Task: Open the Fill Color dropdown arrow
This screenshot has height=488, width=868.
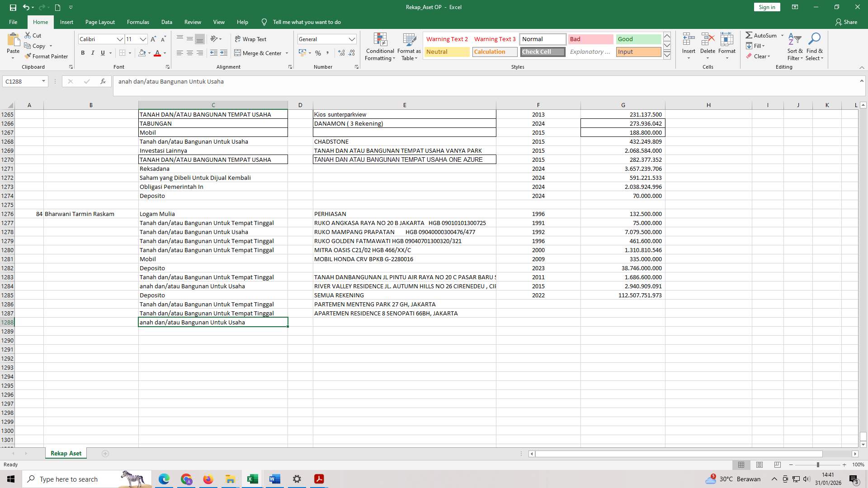Action: pos(149,53)
